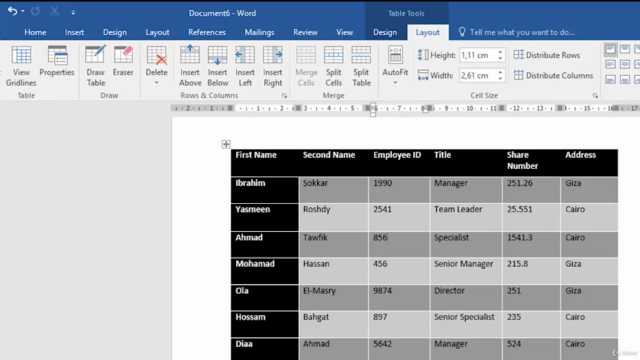Increase row Height with up spinner
640x360 pixels.
(500, 52)
